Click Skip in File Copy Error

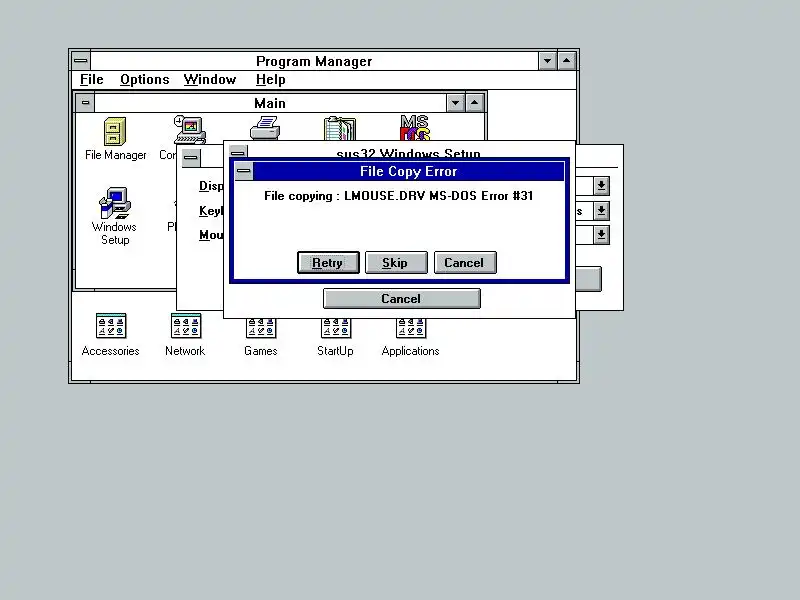click(x=396, y=262)
